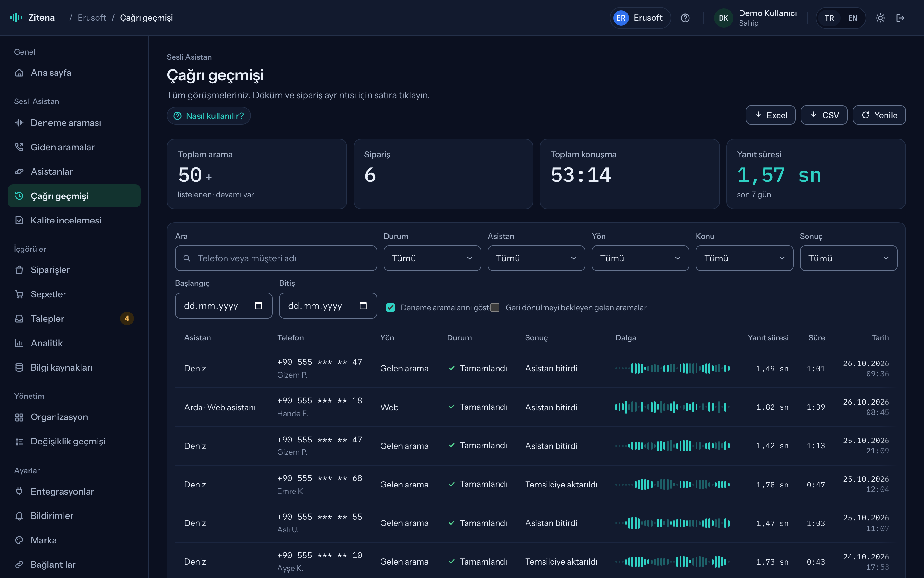Click the Talepler badge showing 4

coord(127,319)
